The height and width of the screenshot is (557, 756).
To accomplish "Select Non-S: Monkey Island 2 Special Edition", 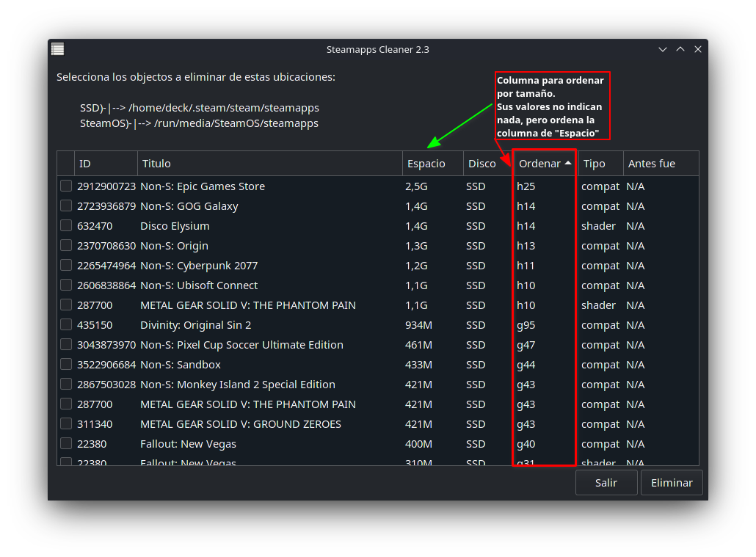I will (237, 385).
